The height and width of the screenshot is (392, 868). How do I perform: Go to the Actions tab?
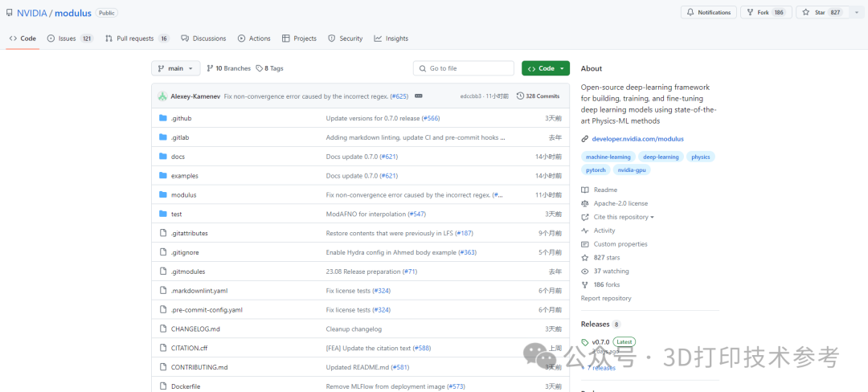254,39
